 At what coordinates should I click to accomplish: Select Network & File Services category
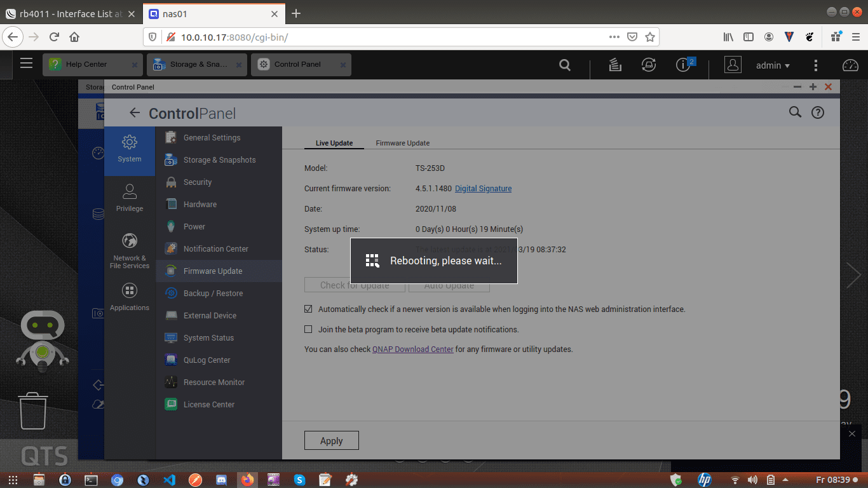coord(130,251)
